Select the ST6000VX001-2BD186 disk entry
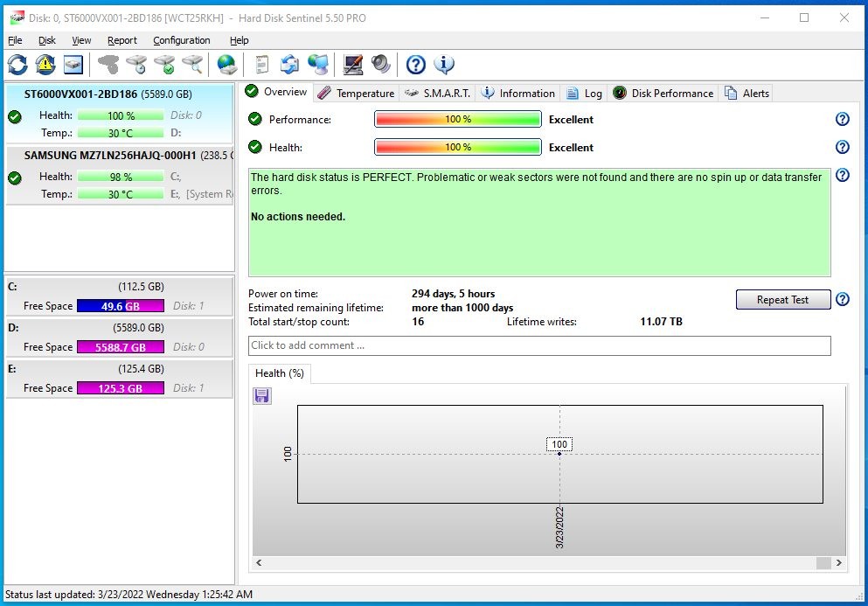The image size is (868, 606). pos(119,114)
